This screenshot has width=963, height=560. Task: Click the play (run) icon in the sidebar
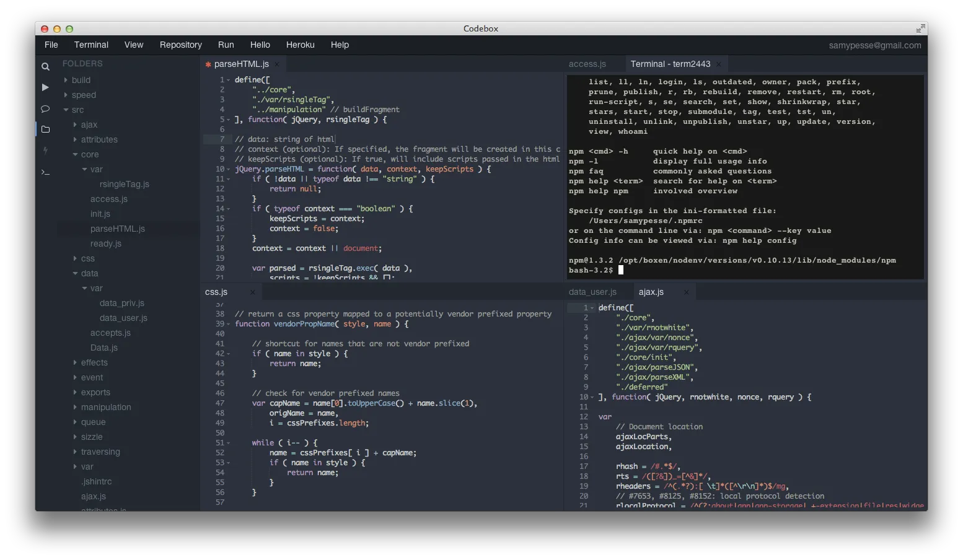[45, 87]
